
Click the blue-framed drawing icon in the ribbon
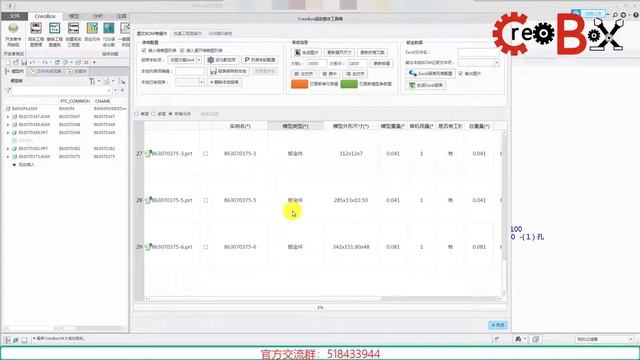pyautogui.click(x=54, y=28)
